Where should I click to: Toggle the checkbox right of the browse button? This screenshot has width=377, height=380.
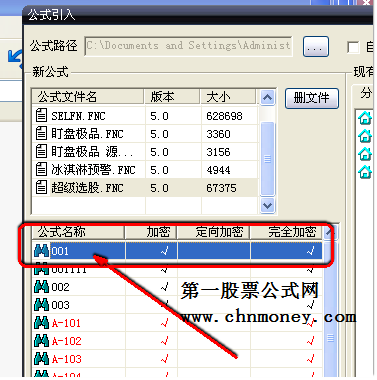pyautogui.click(x=353, y=47)
